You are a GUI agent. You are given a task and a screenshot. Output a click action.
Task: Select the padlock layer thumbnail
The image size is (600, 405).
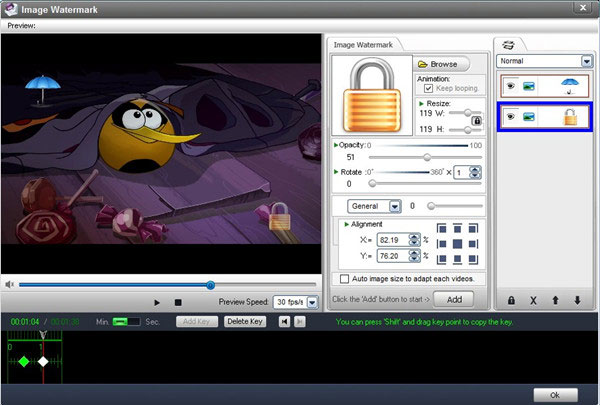tap(570, 117)
